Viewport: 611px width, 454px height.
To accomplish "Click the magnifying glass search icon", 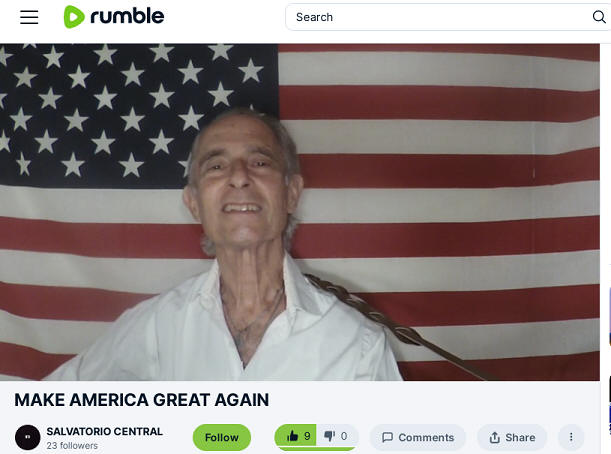I will [599, 17].
